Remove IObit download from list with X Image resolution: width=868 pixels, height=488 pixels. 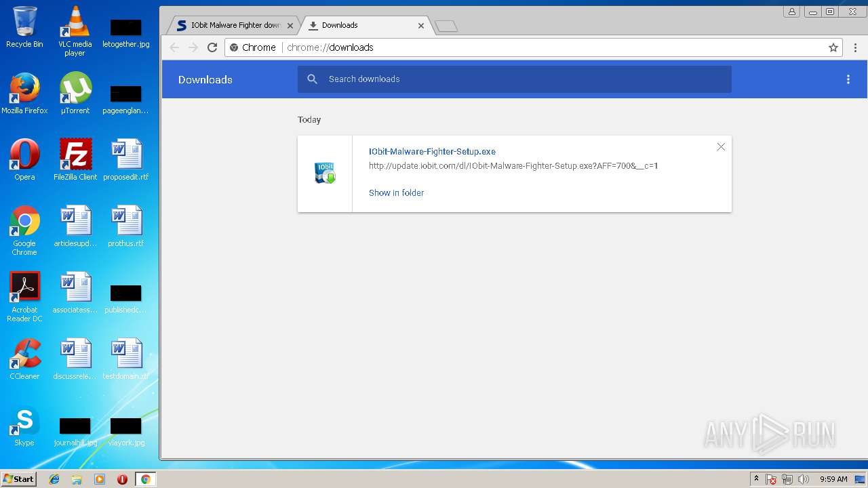point(721,147)
